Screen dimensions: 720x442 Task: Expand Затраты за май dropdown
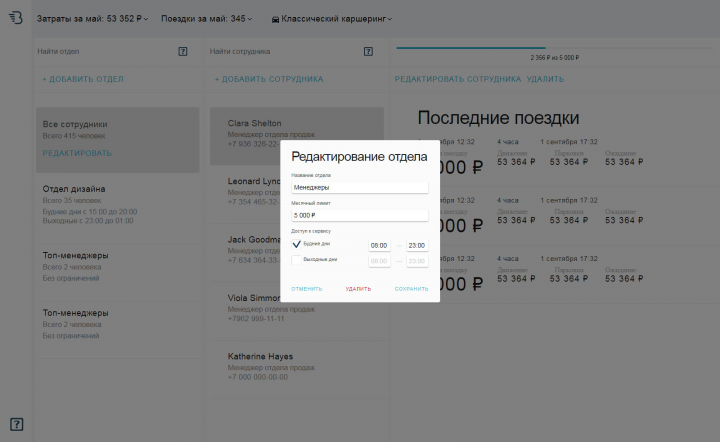92,19
